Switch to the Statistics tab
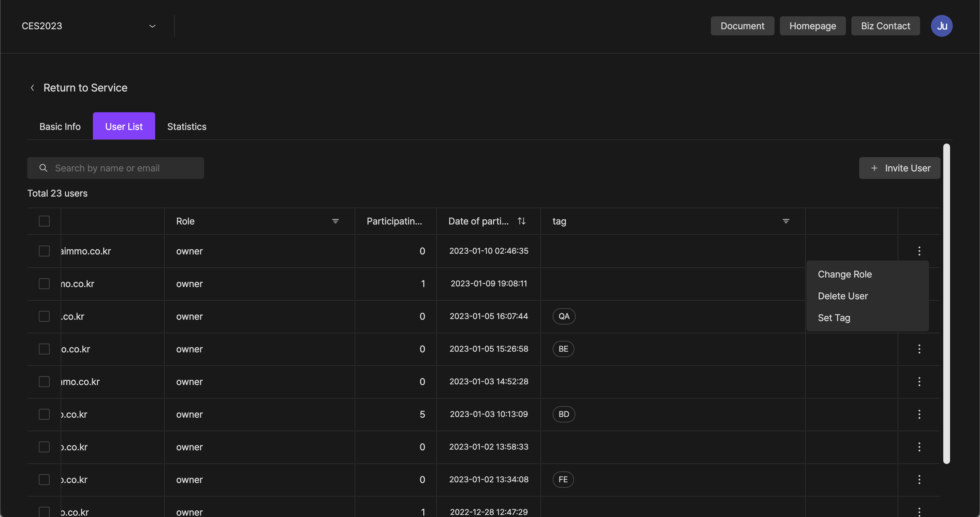The width and height of the screenshot is (980, 517). (x=186, y=127)
